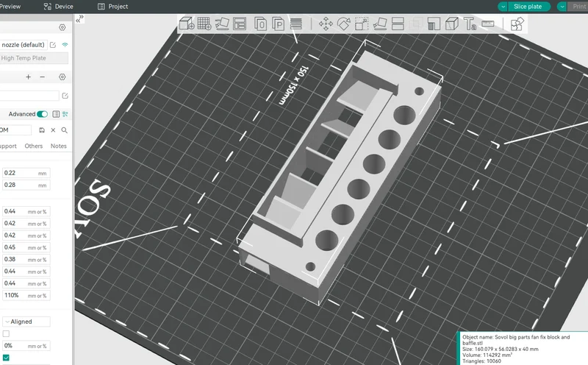Select the Measure ruler tool
Screen dimensions: 588x365
(x=488, y=24)
